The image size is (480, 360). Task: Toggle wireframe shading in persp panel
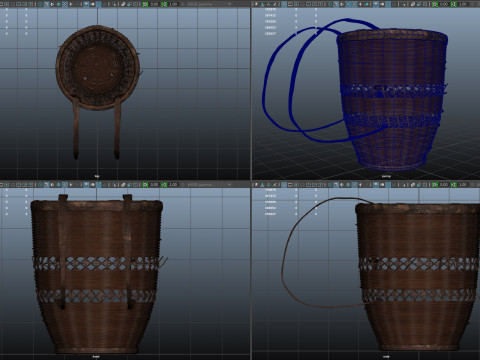330,4
